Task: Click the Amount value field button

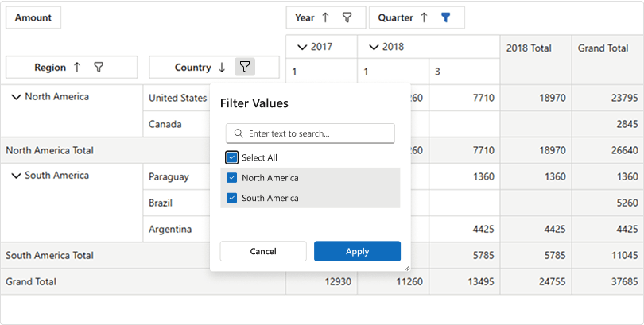Action: pos(33,17)
